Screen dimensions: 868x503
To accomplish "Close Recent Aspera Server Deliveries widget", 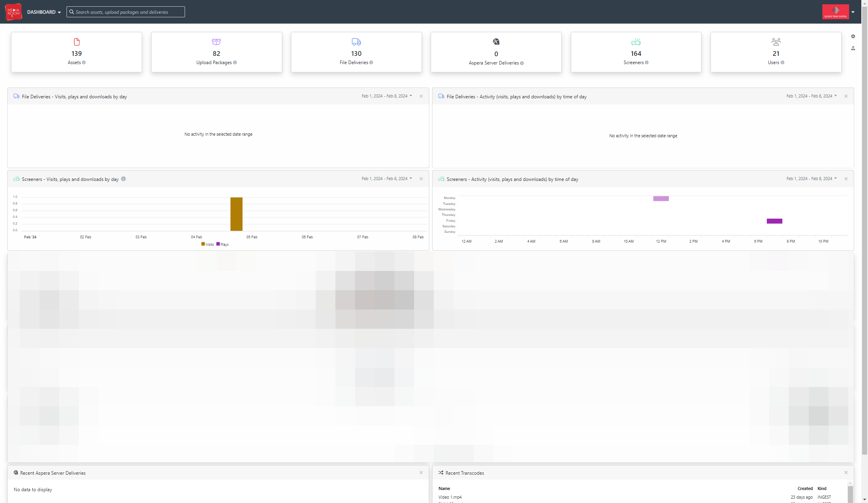I will (421, 473).
